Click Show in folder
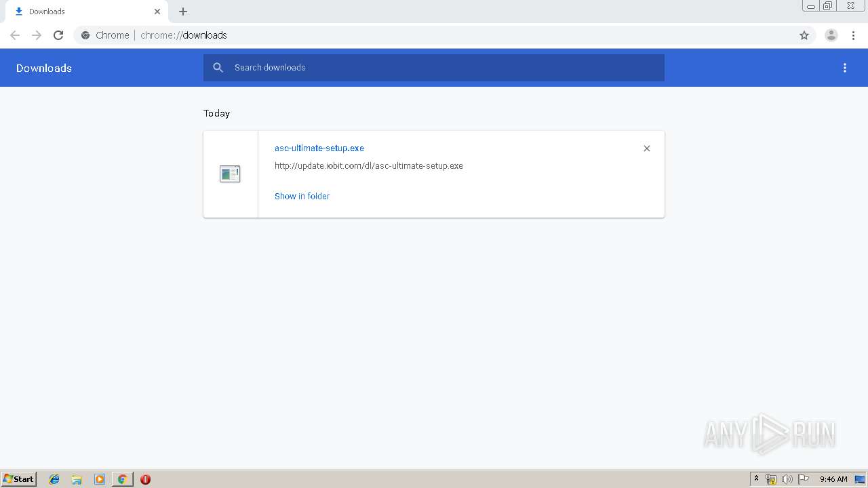Viewport: 868px width, 488px height. 302,196
